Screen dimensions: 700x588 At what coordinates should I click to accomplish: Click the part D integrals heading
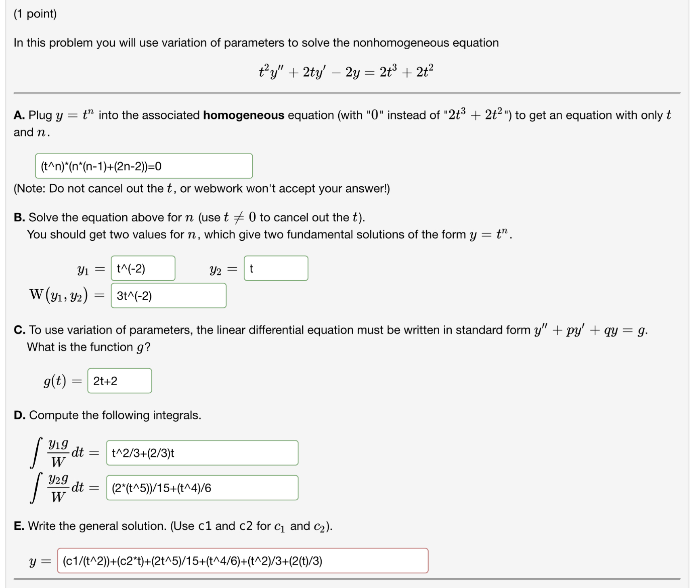tap(107, 415)
